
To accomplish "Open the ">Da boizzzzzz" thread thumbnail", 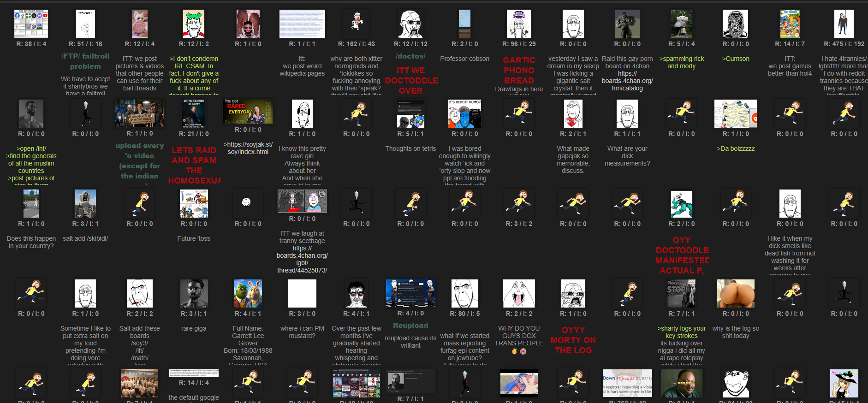I will (x=736, y=113).
